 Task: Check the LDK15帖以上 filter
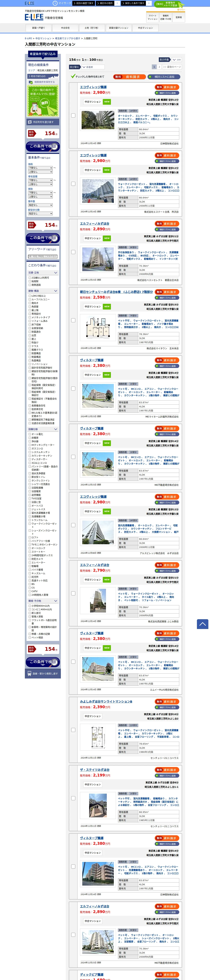pos(30,296)
